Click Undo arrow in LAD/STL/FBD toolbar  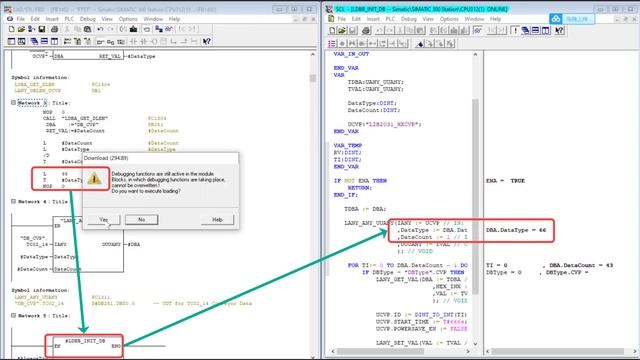tap(100, 29)
